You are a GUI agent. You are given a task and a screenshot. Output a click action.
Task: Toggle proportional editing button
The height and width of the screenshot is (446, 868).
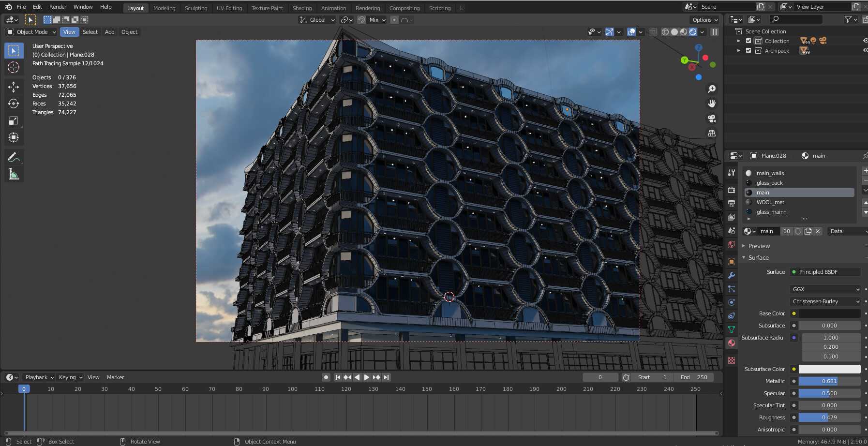click(394, 20)
